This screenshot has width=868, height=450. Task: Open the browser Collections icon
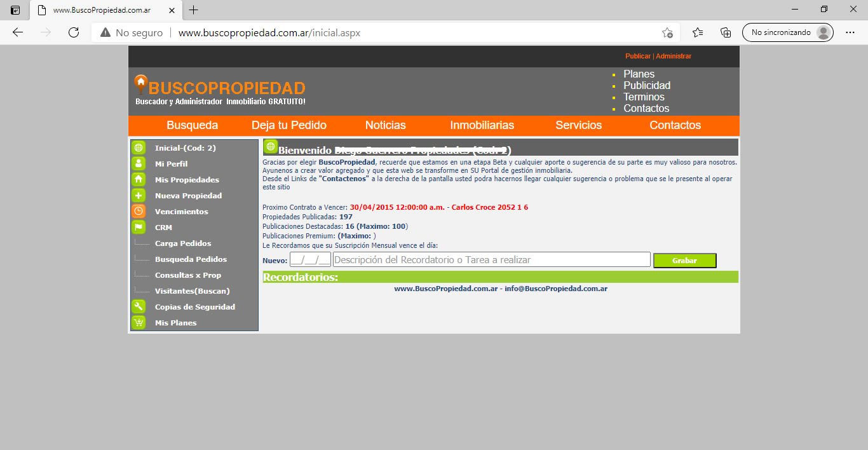[726, 32]
